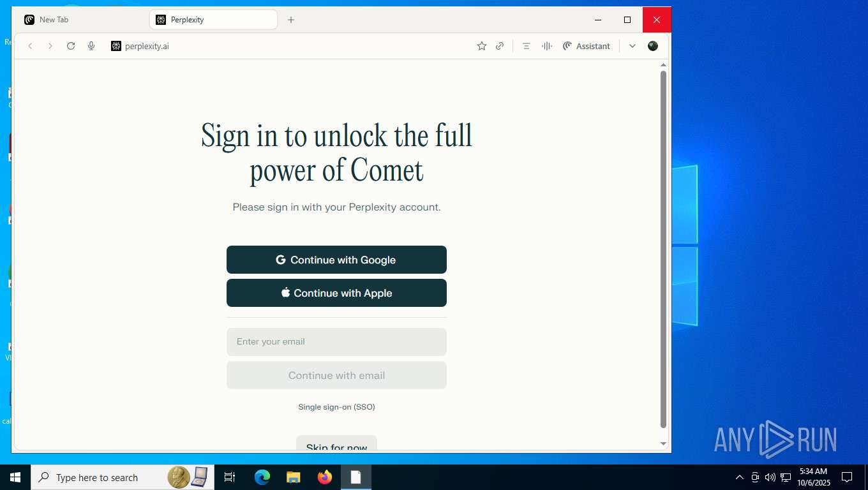Continue with Apple sign-in
Screen dimensions: 868x490
[x=336, y=293]
